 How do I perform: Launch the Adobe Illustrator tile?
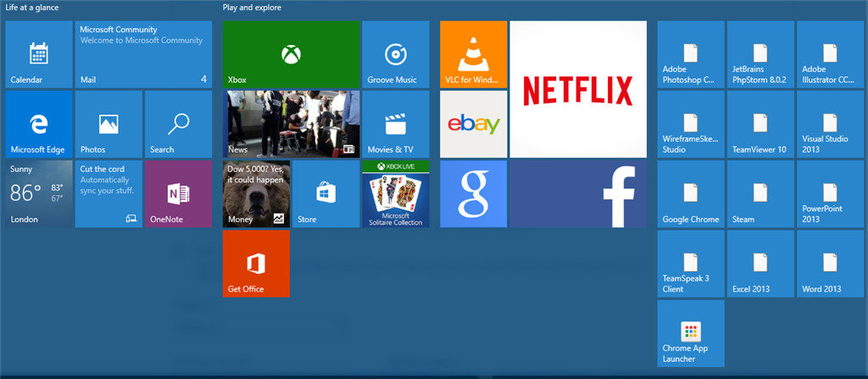pos(831,54)
